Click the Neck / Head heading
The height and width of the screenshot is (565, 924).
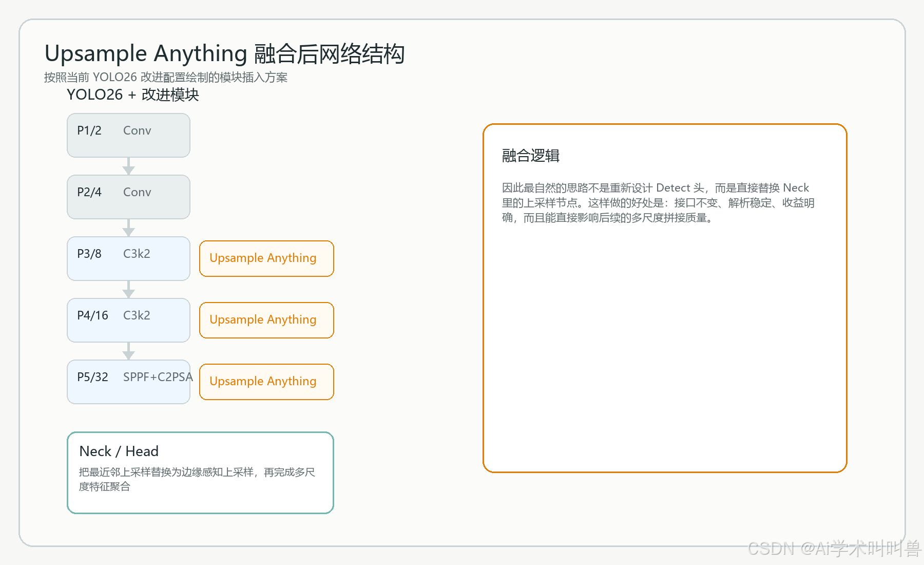119,451
